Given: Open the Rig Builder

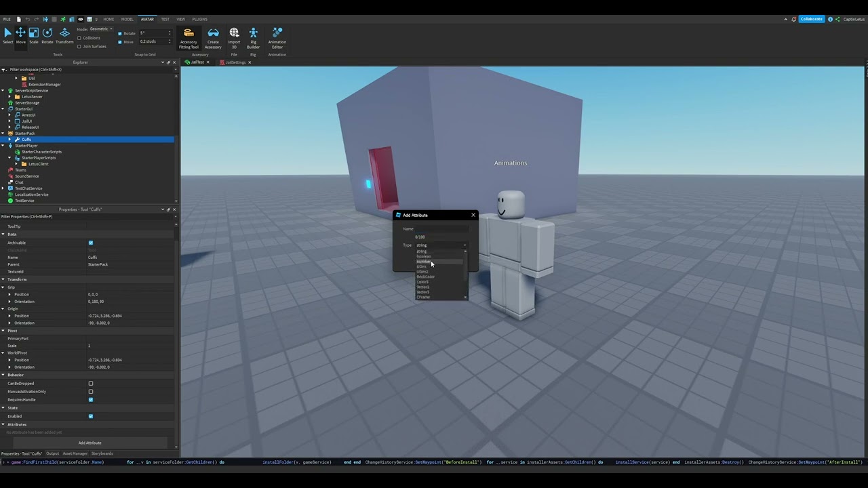Looking at the screenshot, I should tap(253, 38).
